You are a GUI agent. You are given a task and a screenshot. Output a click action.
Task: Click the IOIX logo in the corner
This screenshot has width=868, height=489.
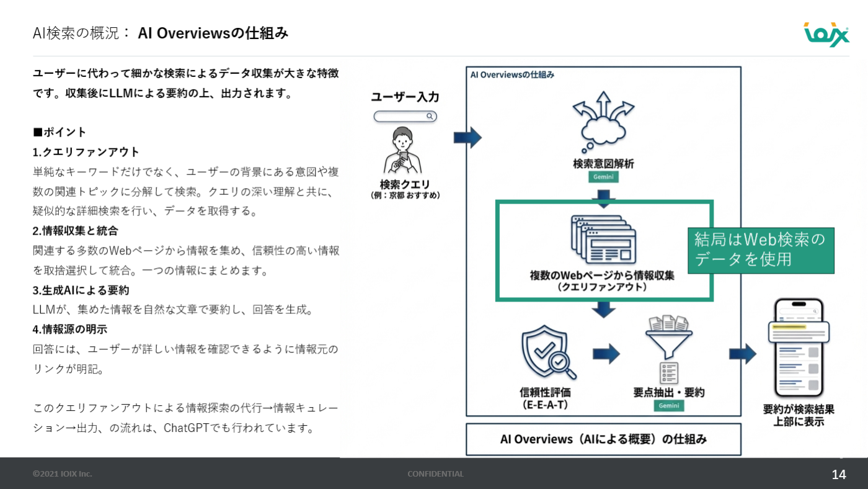(x=826, y=34)
